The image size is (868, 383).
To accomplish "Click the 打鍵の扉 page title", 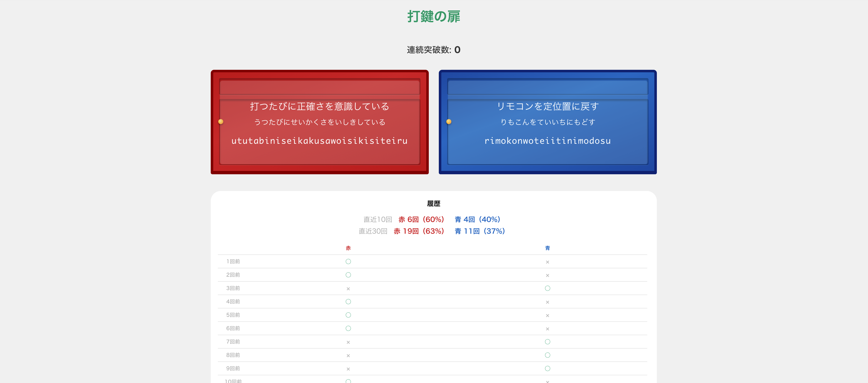I will point(434,16).
